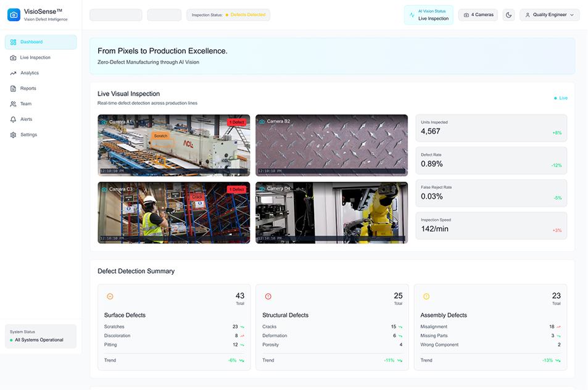This screenshot has height=390, width=588.
Task: Click the Scratch label on Camera A1 feed
Action: 160,136
